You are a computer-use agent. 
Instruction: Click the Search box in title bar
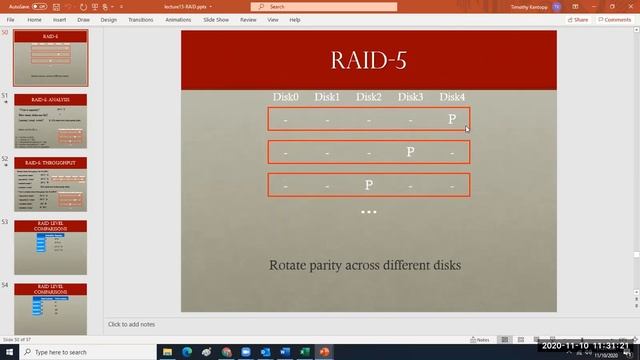coord(324,7)
